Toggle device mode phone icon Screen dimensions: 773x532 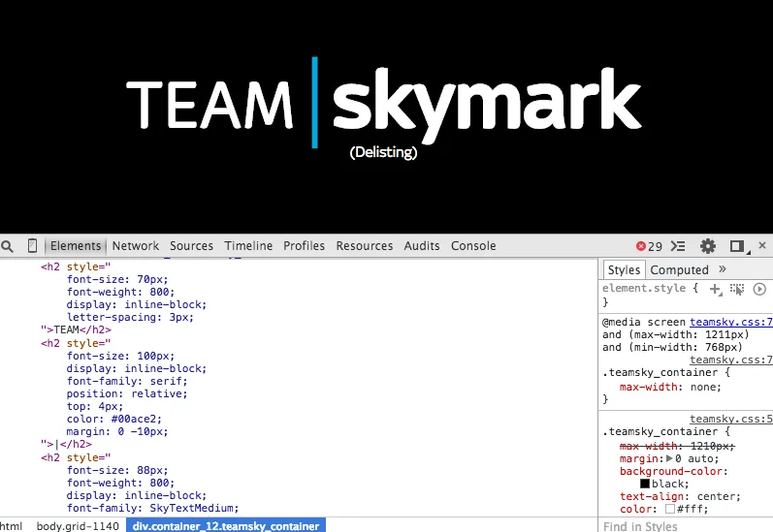pyautogui.click(x=32, y=245)
